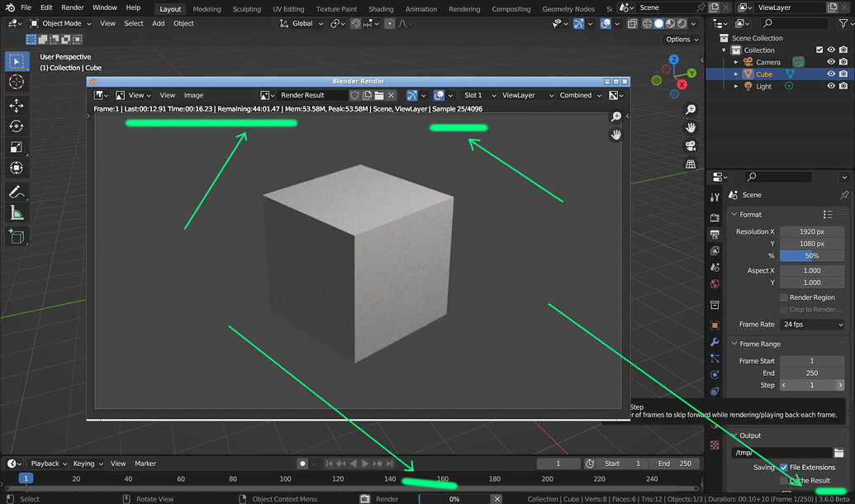Expand the Camera item in outliner
The width and height of the screenshot is (855, 504).
point(736,62)
